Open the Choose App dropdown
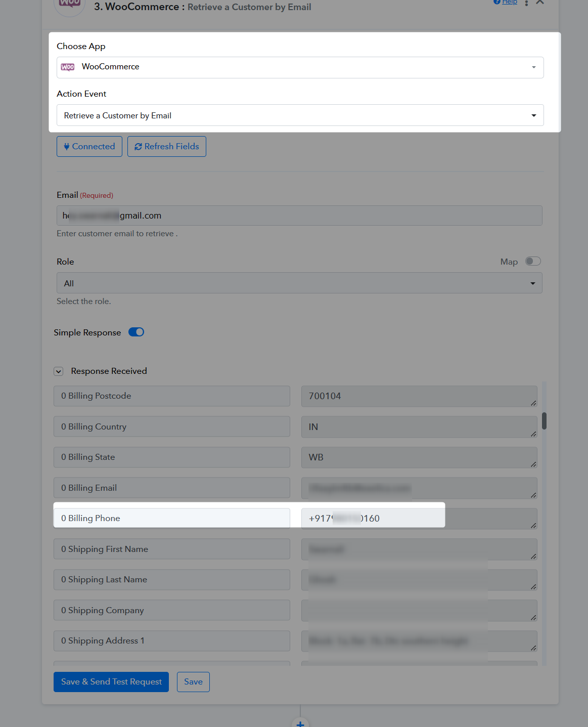 (x=300, y=67)
